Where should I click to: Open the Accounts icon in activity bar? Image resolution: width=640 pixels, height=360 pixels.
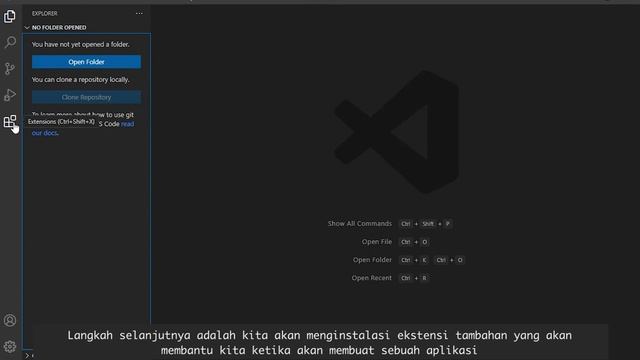10,320
